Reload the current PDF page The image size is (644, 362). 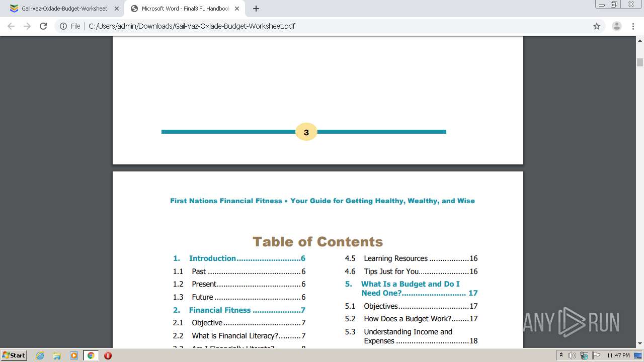(x=43, y=26)
